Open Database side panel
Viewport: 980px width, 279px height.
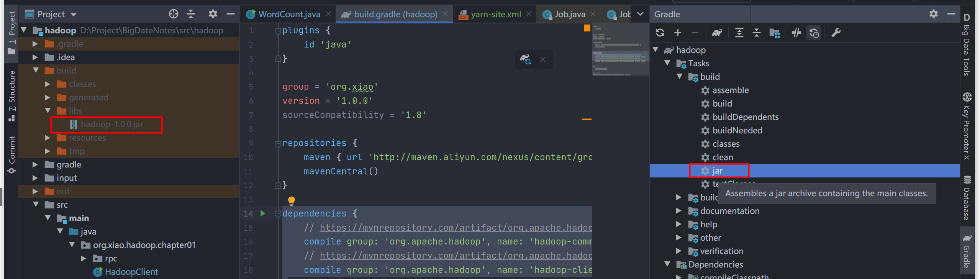coord(967,198)
